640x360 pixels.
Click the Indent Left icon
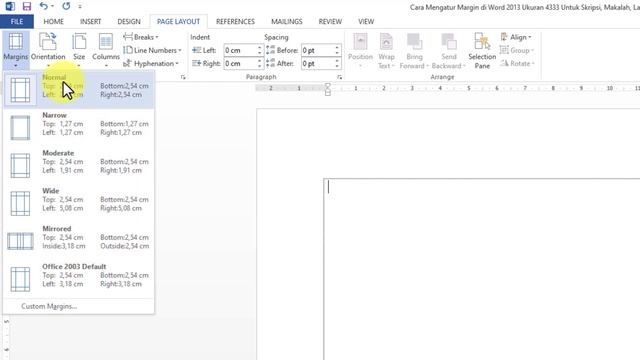click(196, 50)
